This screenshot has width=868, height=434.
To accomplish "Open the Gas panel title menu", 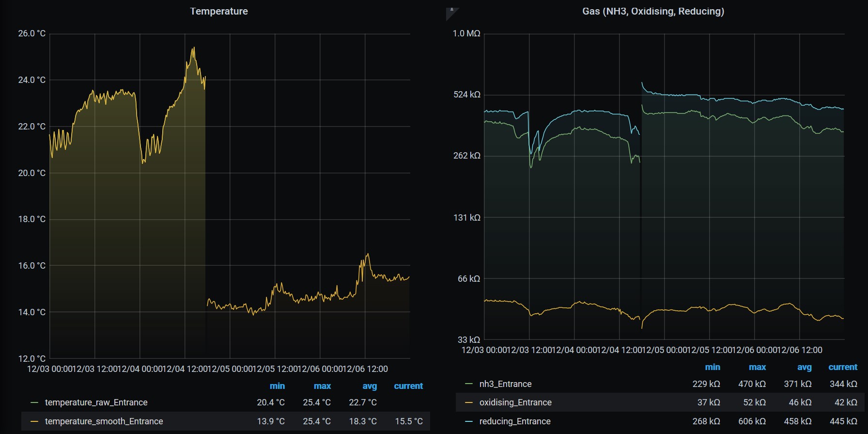I will 652,11.
